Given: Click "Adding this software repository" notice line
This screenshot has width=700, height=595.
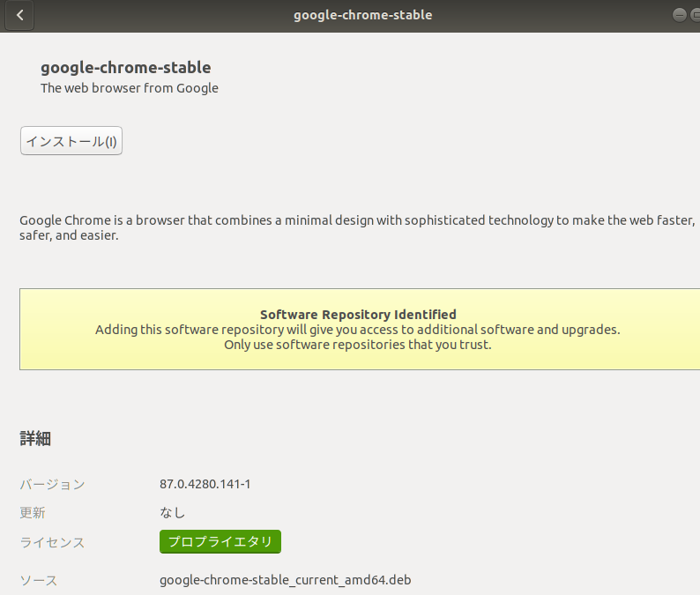Looking at the screenshot, I should tap(358, 330).
